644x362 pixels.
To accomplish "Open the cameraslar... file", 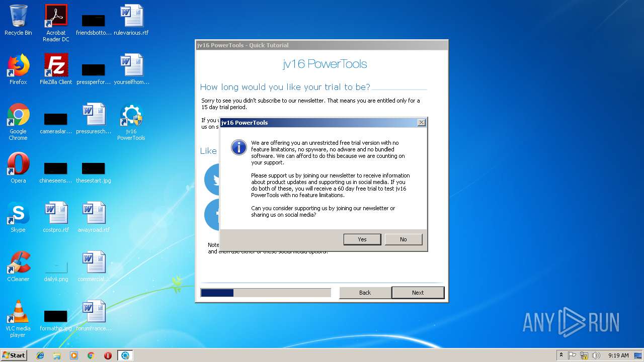I will pyautogui.click(x=56, y=123).
